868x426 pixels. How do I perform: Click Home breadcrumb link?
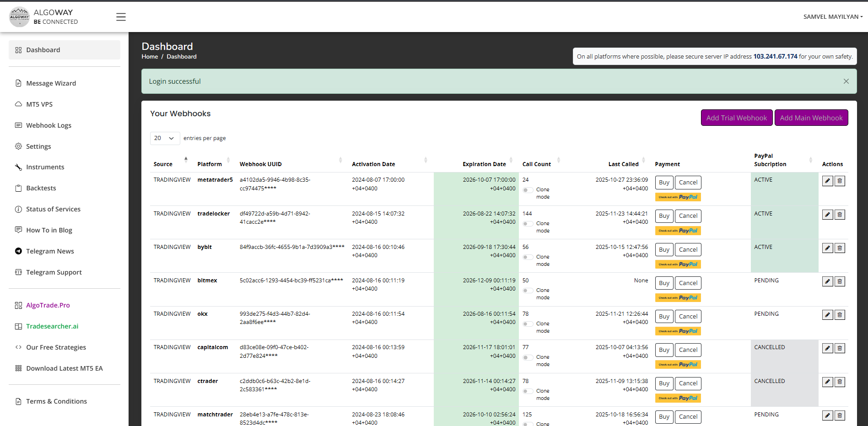pyautogui.click(x=150, y=57)
